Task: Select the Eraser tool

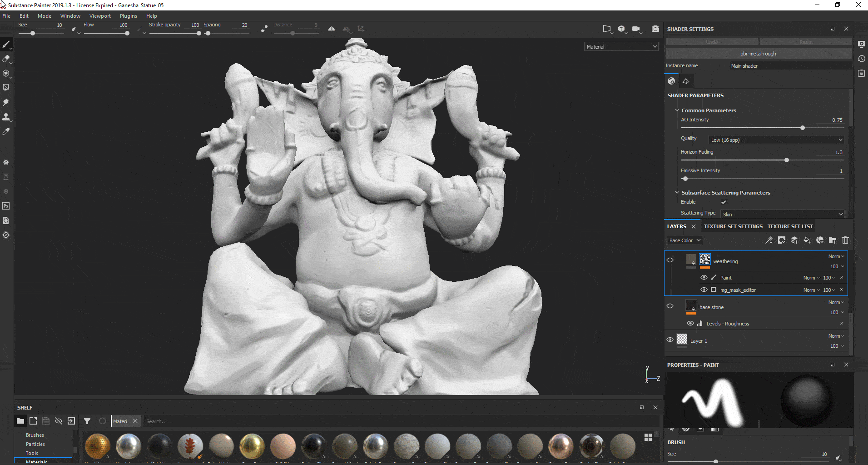Action: (6, 59)
